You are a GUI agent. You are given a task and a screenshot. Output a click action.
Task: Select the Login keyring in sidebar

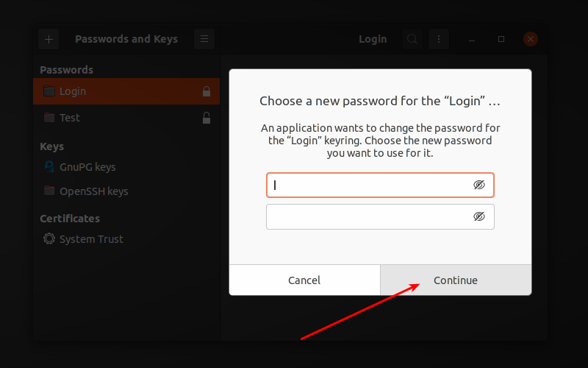[73, 92]
